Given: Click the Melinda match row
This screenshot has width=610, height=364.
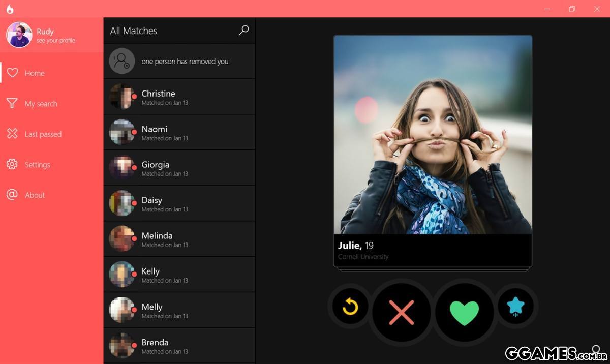Looking at the screenshot, I should 179,239.
